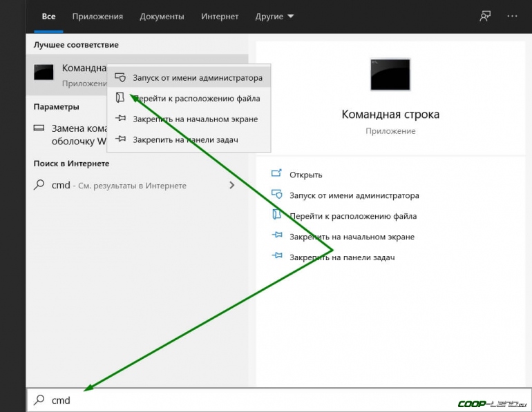Expand cmd web results with chevron arrow

tap(232, 186)
